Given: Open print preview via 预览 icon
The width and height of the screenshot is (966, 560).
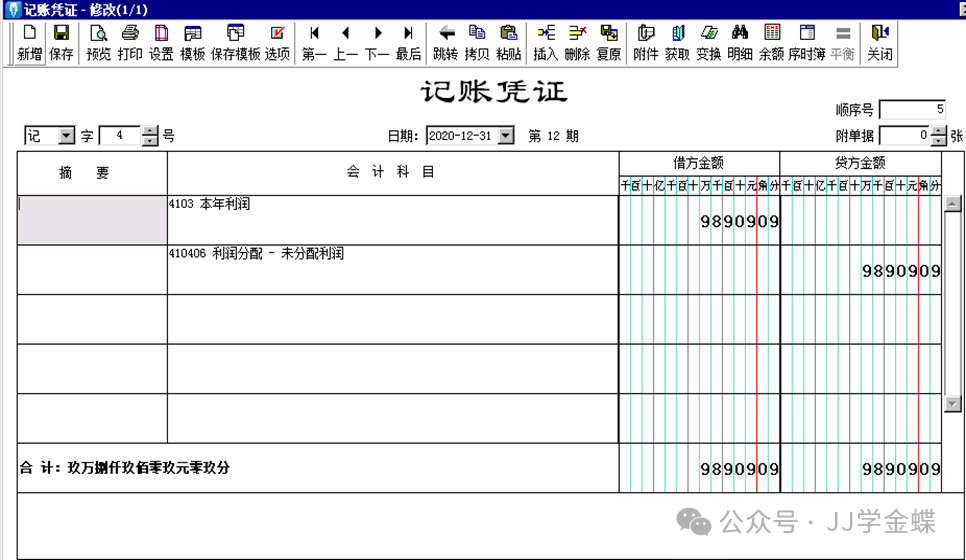Looking at the screenshot, I should click(99, 42).
